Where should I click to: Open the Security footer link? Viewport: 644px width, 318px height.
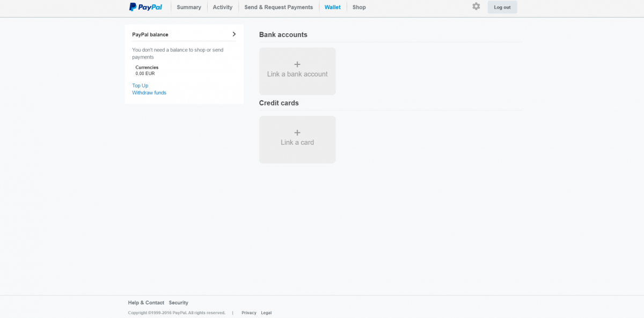click(x=179, y=302)
